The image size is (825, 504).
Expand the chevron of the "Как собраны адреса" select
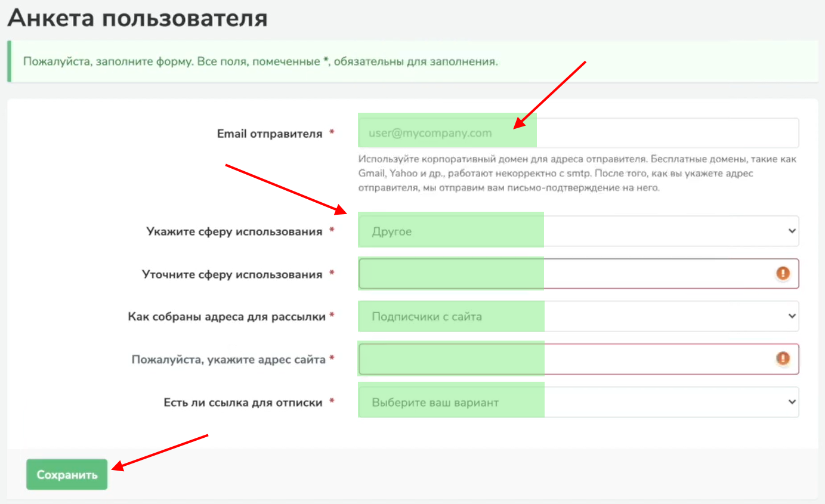tap(792, 316)
